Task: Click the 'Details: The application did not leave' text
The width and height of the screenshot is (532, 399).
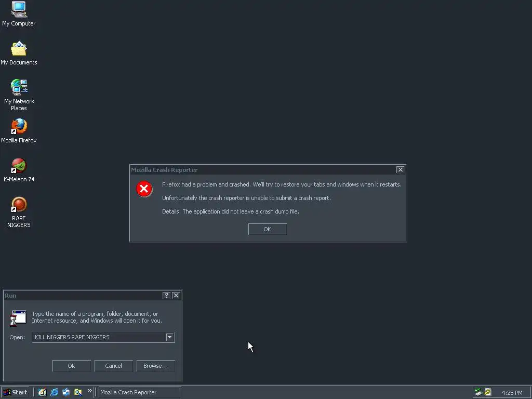Action: 231,211
